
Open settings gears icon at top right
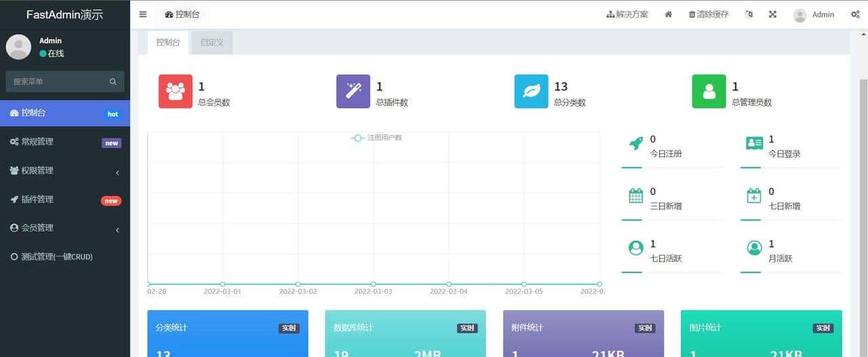click(x=855, y=14)
